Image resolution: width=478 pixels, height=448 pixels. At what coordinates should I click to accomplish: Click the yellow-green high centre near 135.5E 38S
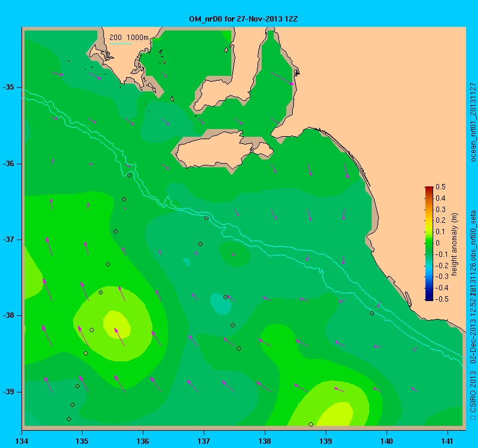[x=117, y=324]
